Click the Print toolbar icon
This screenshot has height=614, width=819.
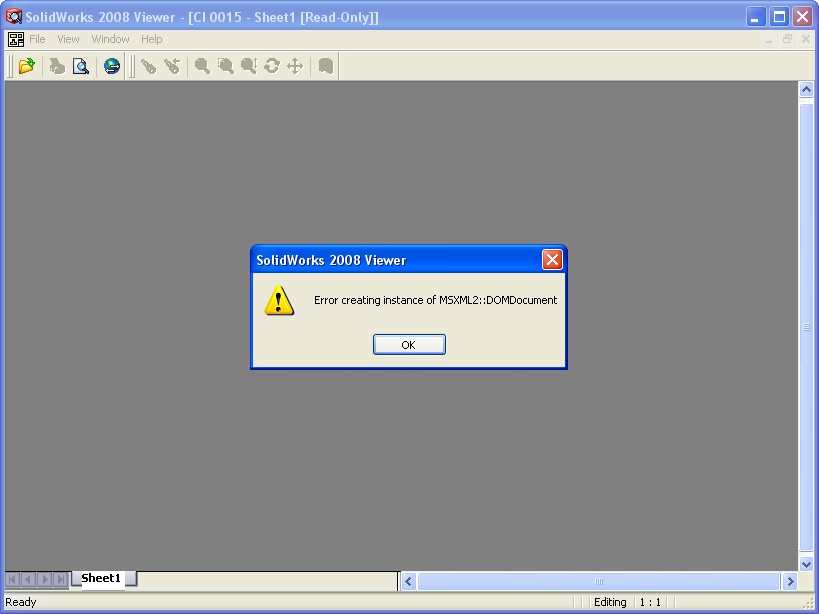[57, 66]
